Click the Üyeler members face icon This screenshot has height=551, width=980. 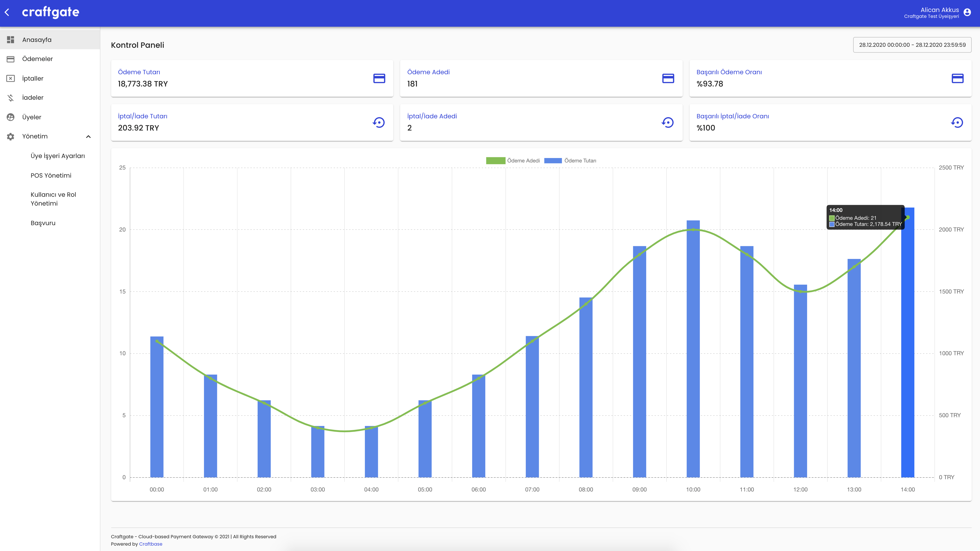click(x=11, y=117)
